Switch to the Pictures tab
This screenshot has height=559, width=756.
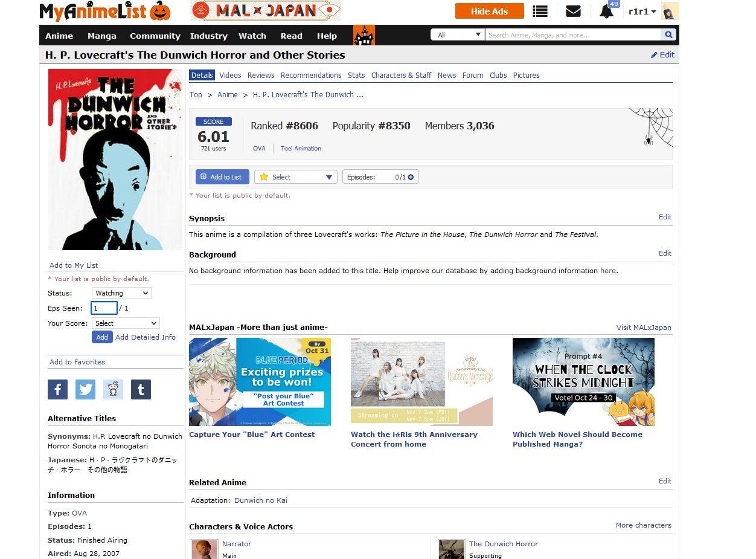click(x=527, y=76)
